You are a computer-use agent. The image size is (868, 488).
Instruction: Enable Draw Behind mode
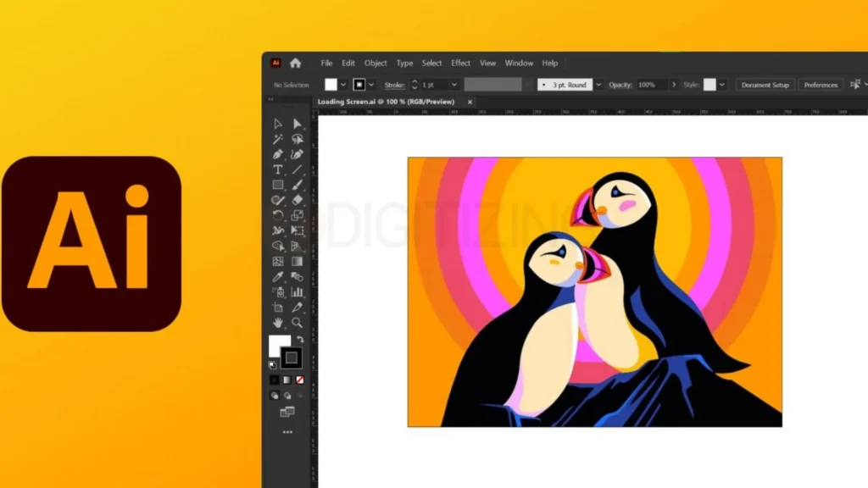(287, 396)
